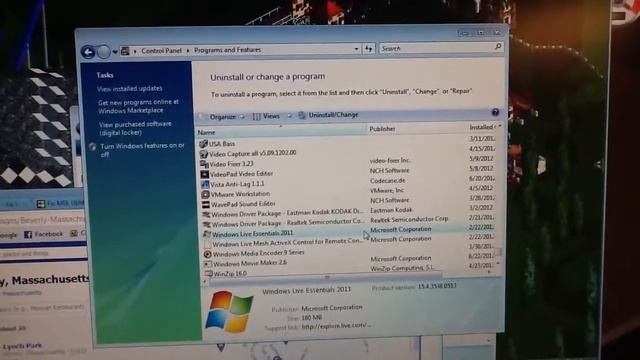Click the Video Capture all icon
This screenshot has height=360, width=640.
pyautogui.click(x=204, y=154)
